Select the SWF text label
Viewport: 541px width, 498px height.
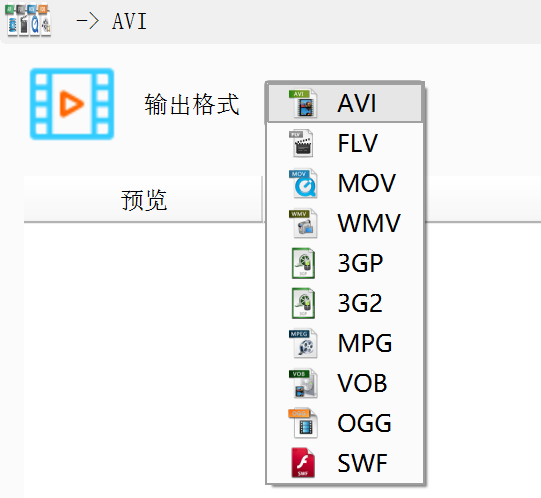362,463
